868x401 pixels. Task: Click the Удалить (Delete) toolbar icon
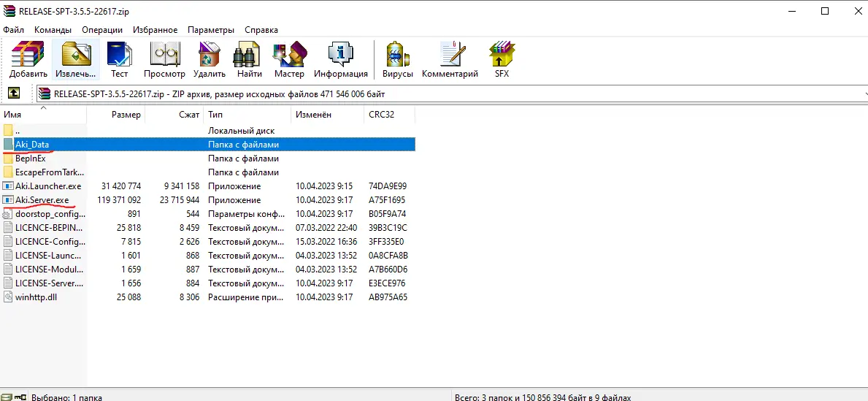[x=210, y=60]
